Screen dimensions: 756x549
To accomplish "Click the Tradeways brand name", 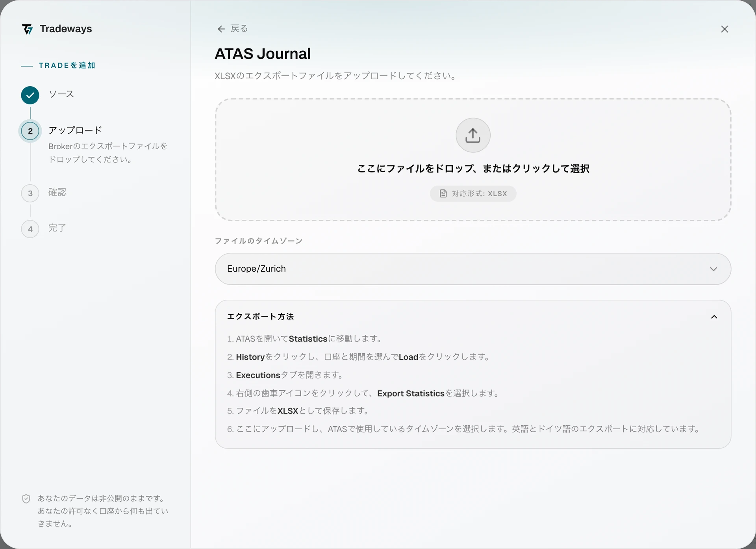I will click(x=66, y=29).
